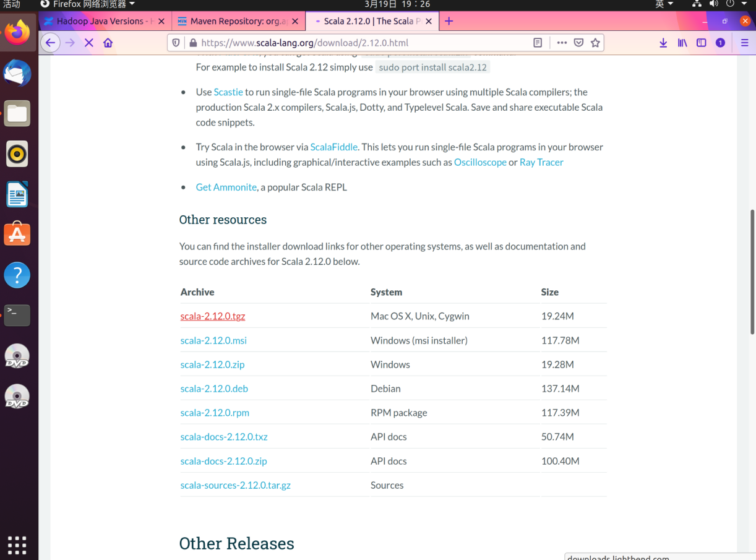This screenshot has height=560, width=756.
Task: Select the Scala 2.12.0 tab
Action: (372, 21)
